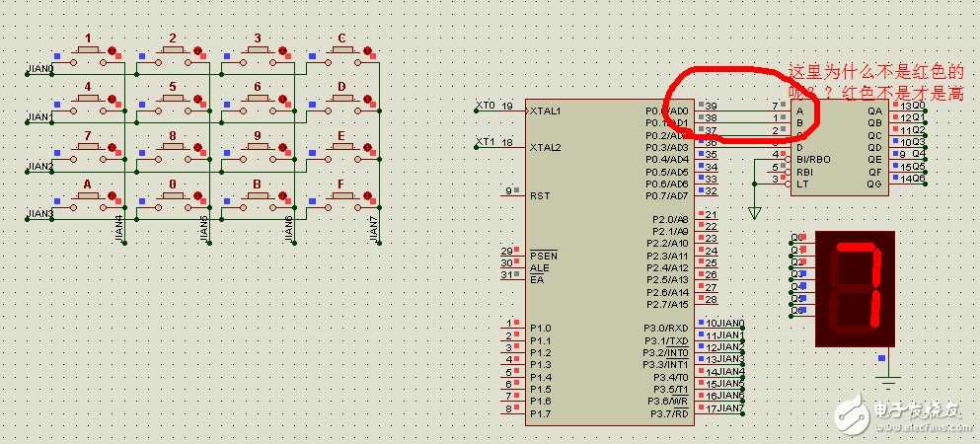
Task: Toggle the red latch dot of button D
Action: (367, 99)
